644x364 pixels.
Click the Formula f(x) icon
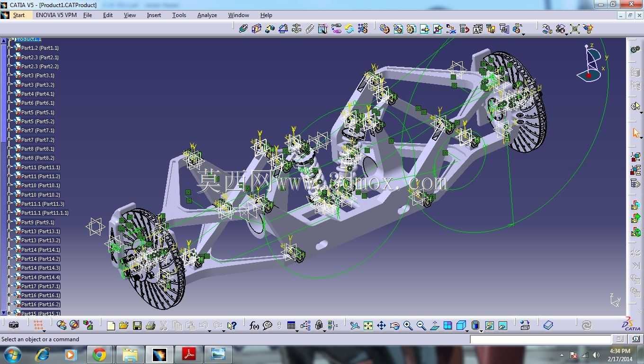tap(254, 325)
